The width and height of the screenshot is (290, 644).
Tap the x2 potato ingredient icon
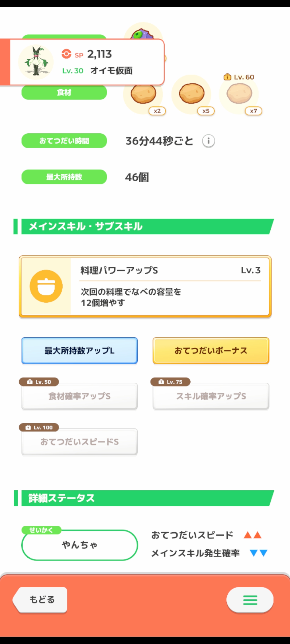coord(143,96)
